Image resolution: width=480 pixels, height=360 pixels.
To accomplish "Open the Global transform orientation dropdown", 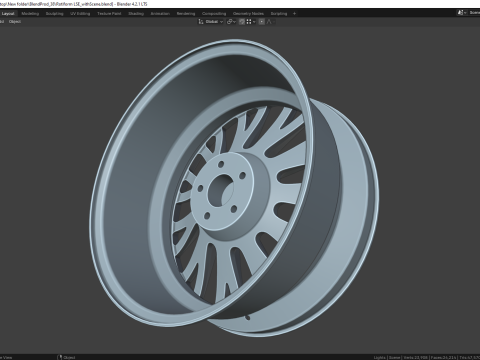I will (211, 22).
